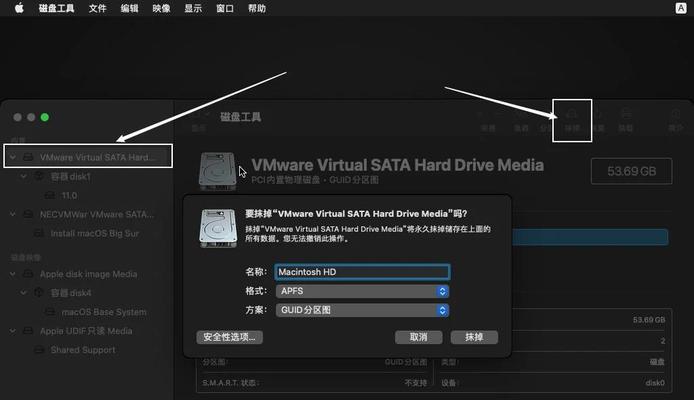The height and width of the screenshot is (400, 694).
Task: Click the disk icon next to NECVMWar VMware SATA
Action: point(28,214)
